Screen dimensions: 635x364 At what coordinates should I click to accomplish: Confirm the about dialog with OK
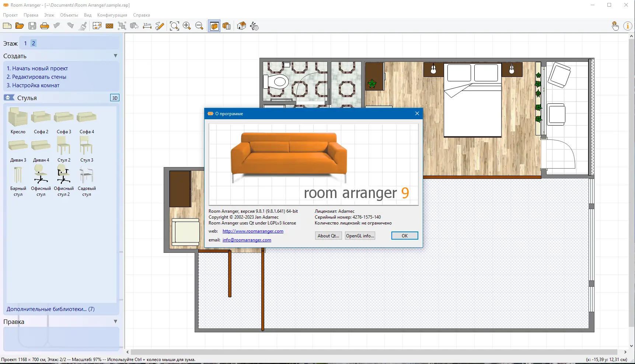click(x=405, y=236)
